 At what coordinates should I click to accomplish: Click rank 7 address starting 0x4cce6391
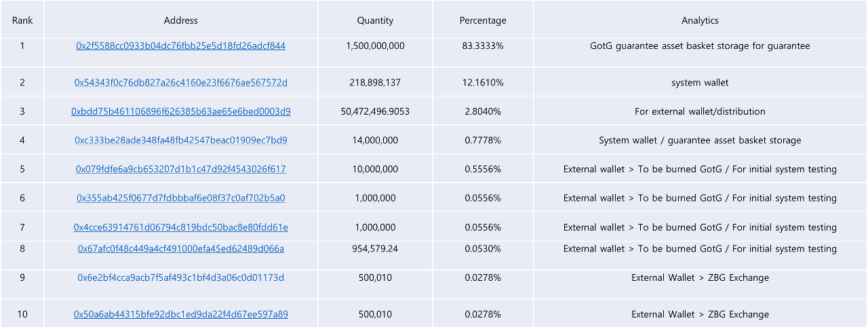180,227
